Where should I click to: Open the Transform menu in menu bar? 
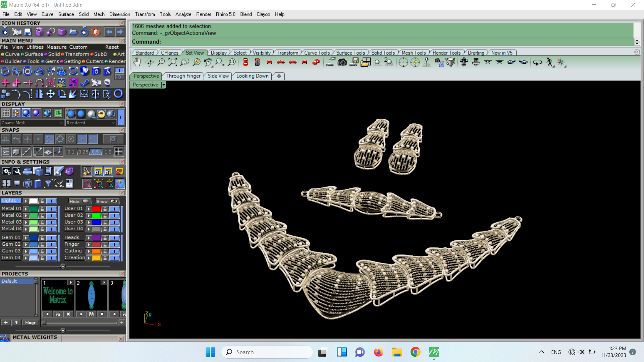point(145,14)
